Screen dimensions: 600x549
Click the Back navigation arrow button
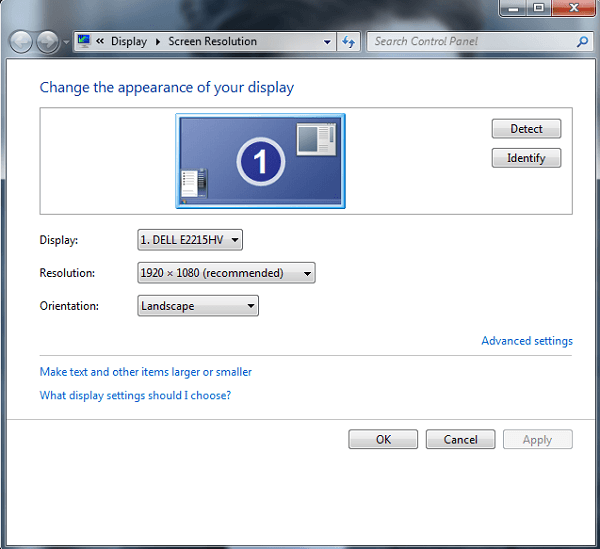pyautogui.click(x=21, y=42)
